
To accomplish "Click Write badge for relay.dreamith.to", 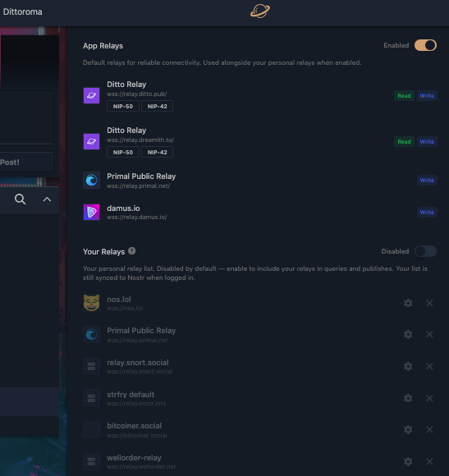I will [x=427, y=141].
